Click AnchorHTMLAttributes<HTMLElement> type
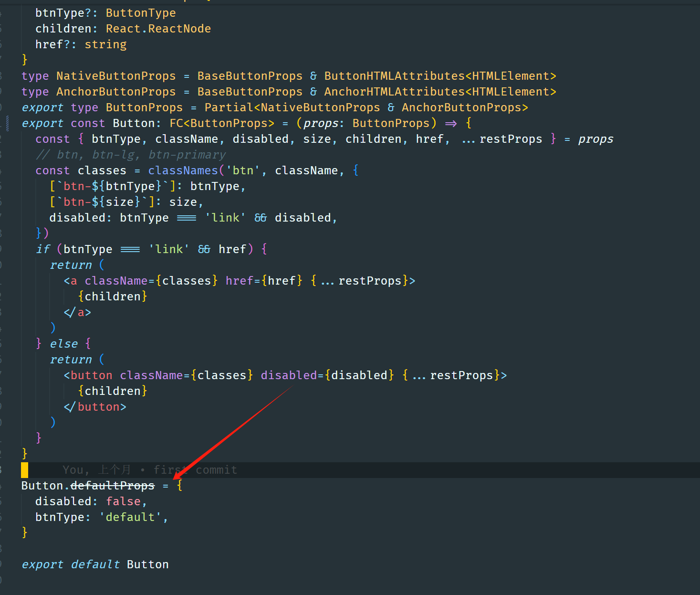 (x=440, y=92)
